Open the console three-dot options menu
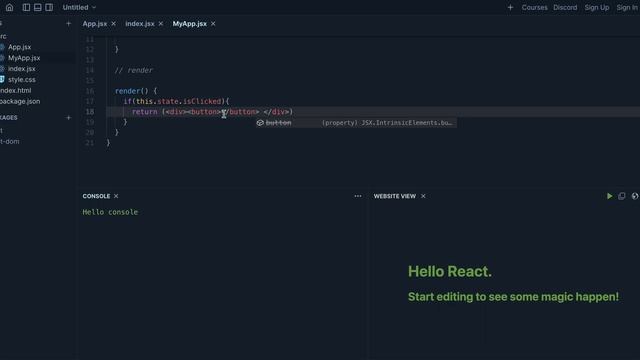This screenshot has height=360, width=640. click(x=358, y=196)
